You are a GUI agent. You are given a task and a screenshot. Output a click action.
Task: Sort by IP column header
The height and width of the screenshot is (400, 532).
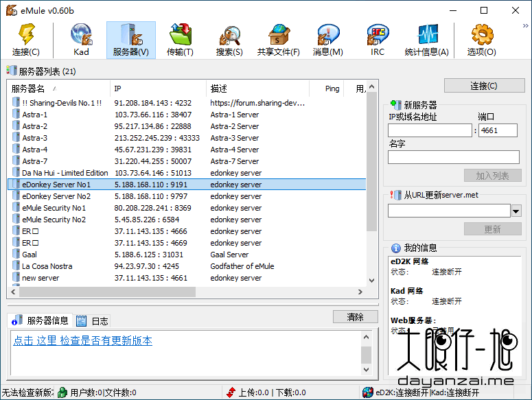tap(158, 89)
